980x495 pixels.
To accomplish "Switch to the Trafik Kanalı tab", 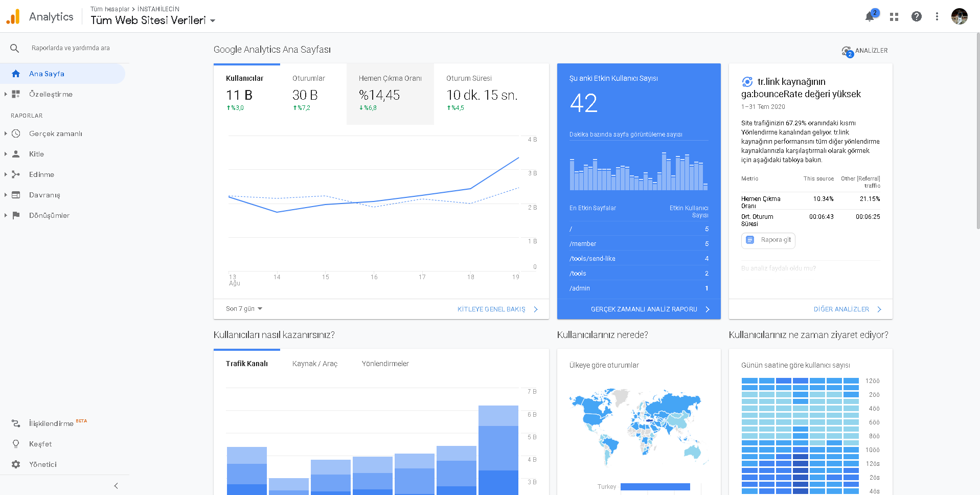I will [247, 364].
